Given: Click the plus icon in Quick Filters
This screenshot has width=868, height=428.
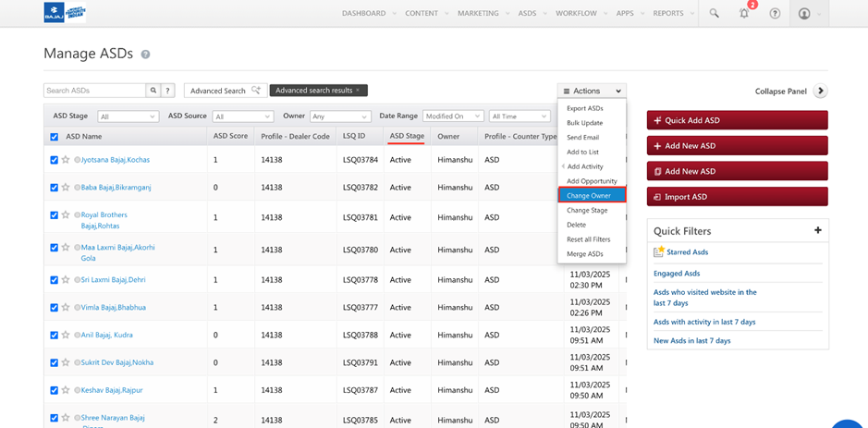Looking at the screenshot, I should [817, 230].
